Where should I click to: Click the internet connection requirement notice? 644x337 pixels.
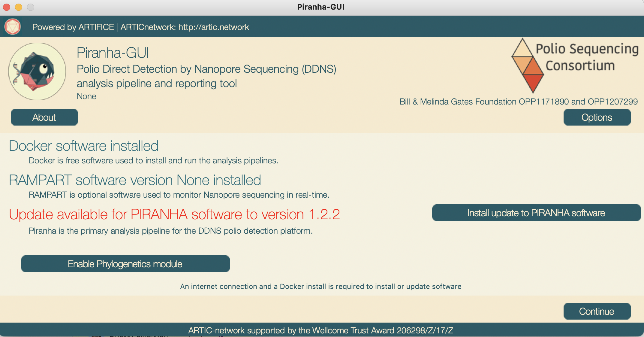pyautogui.click(x=321, y=286)
